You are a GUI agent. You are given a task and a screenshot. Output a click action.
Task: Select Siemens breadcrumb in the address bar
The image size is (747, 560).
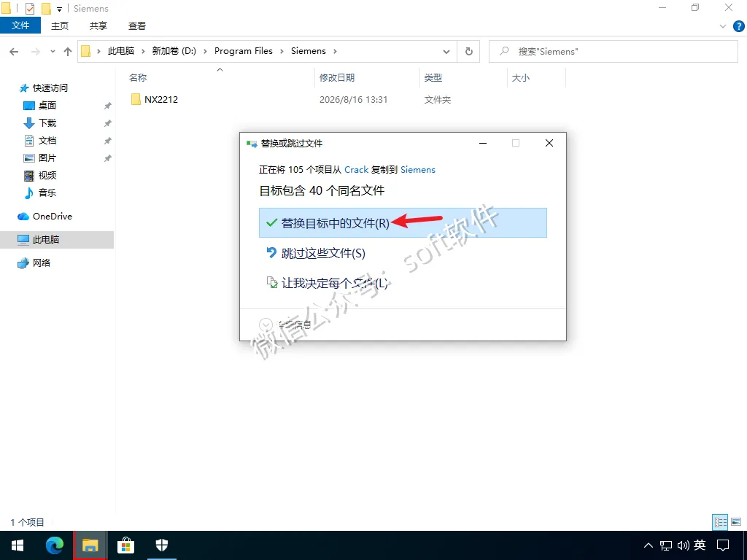309,51
